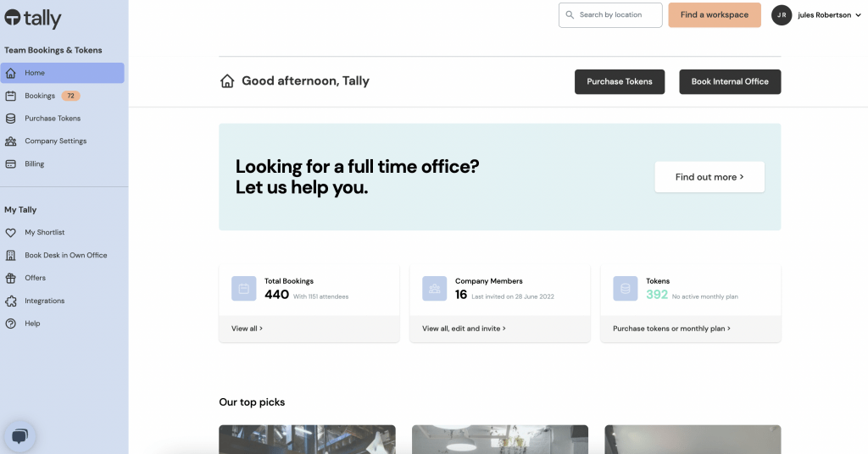The width and height of the screenshot is (868, 454).
Task: Click the Find out more button
Action: pyautogui.click(x=709, y=177)
